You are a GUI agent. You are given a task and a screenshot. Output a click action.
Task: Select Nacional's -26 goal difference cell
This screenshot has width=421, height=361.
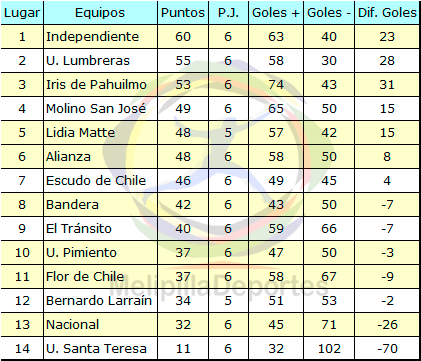(387, 325)
